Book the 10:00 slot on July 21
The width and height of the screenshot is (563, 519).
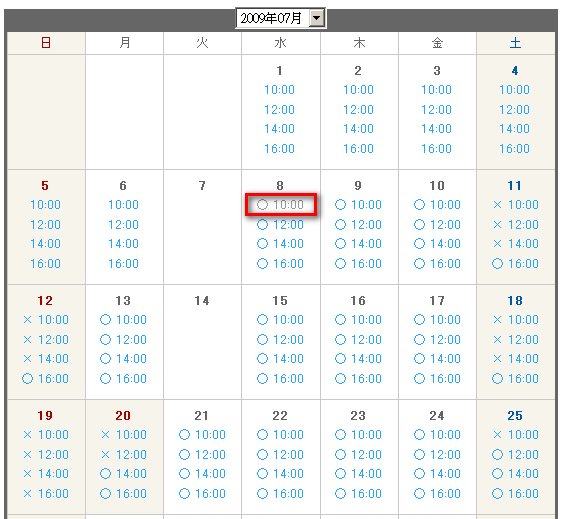point(203,435)
